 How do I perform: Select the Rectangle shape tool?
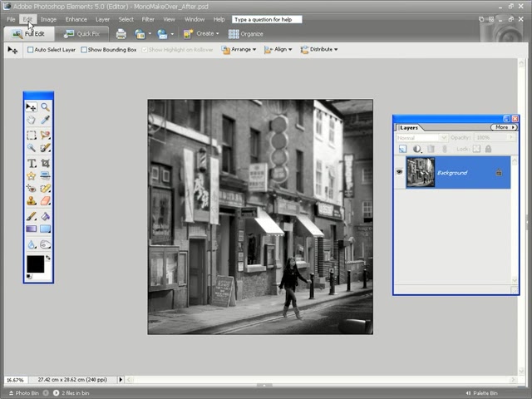pyautogui.click(x=45, y=229)
